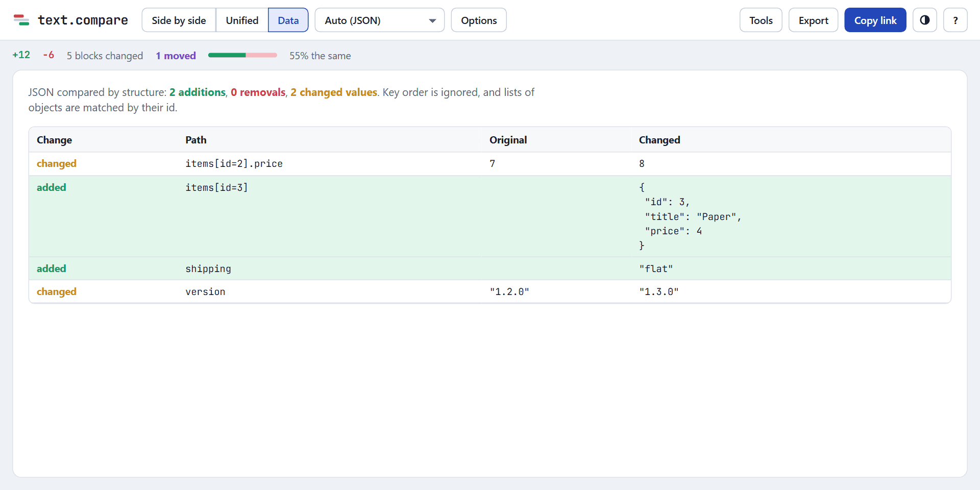
Task: Click the 'changed' label in version row
Action: pos(57,291)
